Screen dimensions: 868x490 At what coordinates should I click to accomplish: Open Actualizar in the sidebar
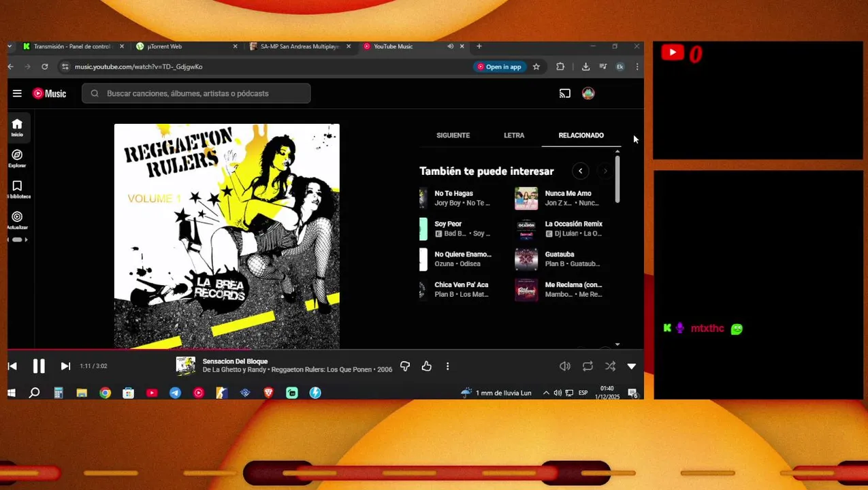(17, 220)
